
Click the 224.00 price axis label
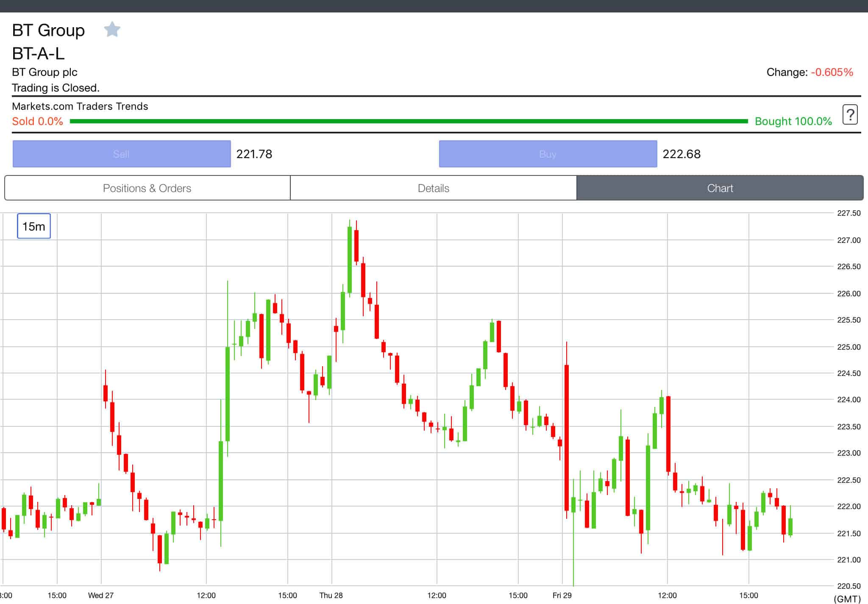[849, 400]
